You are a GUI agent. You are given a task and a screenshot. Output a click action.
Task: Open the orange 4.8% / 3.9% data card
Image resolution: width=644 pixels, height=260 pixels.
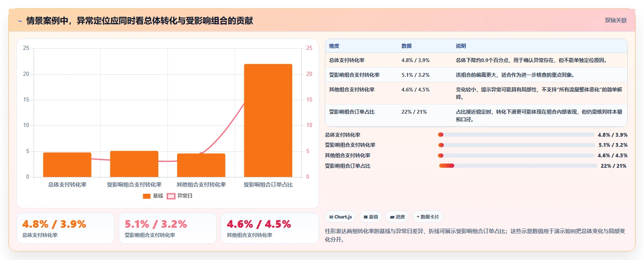click(x=65, y=228)
